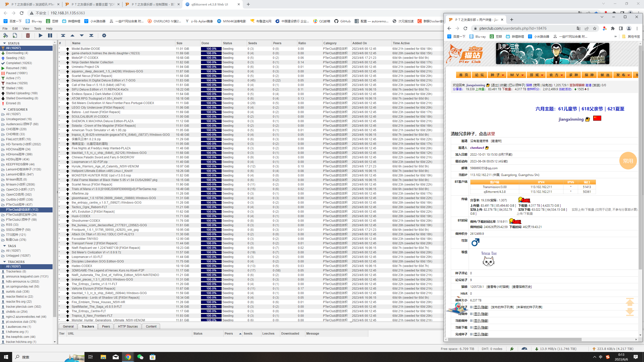Click the 查看猫粮历史 link

click(522, 287)
